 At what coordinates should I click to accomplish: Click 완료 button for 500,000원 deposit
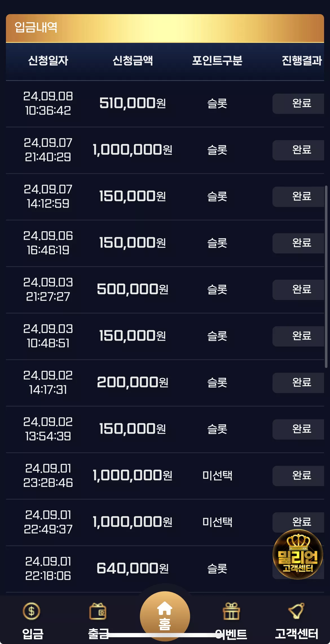298,290
